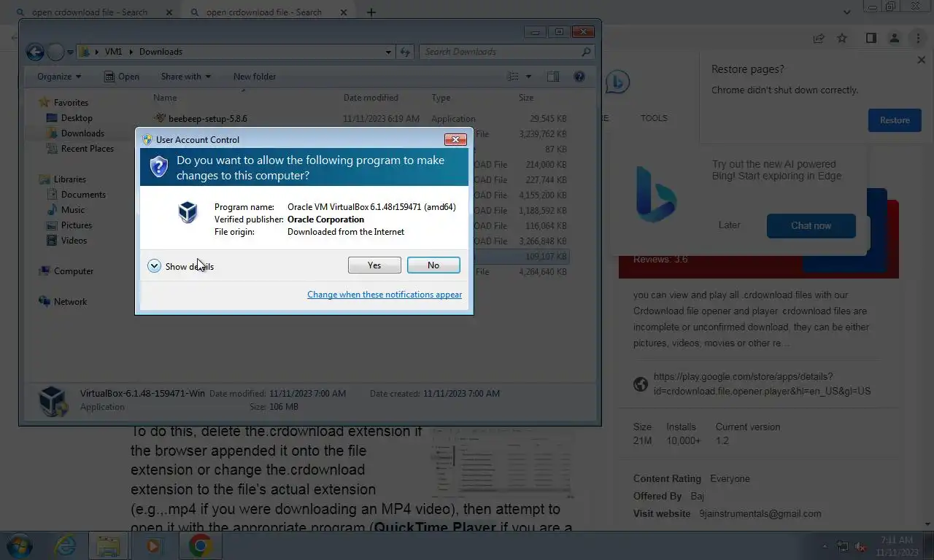Image resolution: width=934 pixels, height=560 pixels.
Task: Go back in the Downloads Explorer window
Action: point(35,52)
